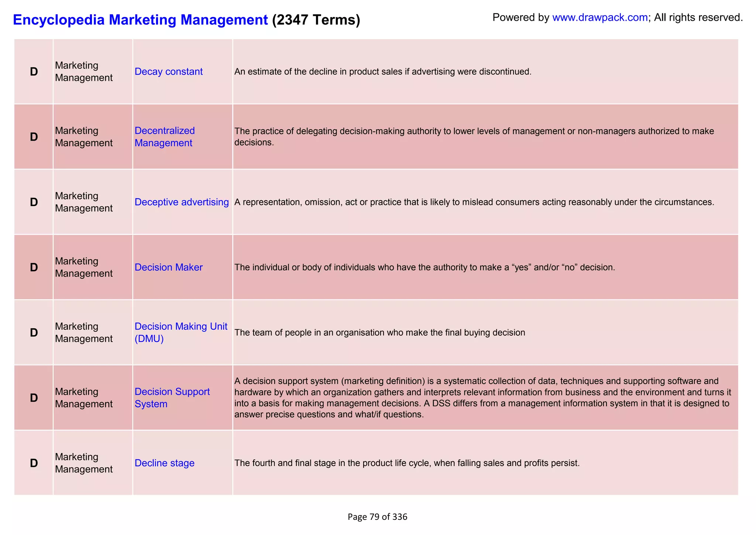Click the '(2347 Terms)' heading text
This screenshot has height=535, width=756.
pyautogui.click(x=316, y=20)
